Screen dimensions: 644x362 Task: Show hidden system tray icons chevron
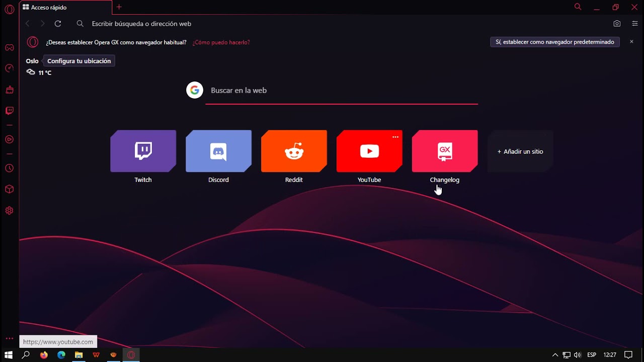pos(555,355)
